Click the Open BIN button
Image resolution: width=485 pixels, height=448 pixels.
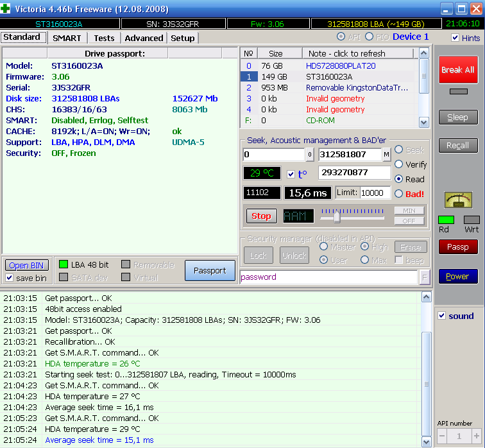(26, 265)
